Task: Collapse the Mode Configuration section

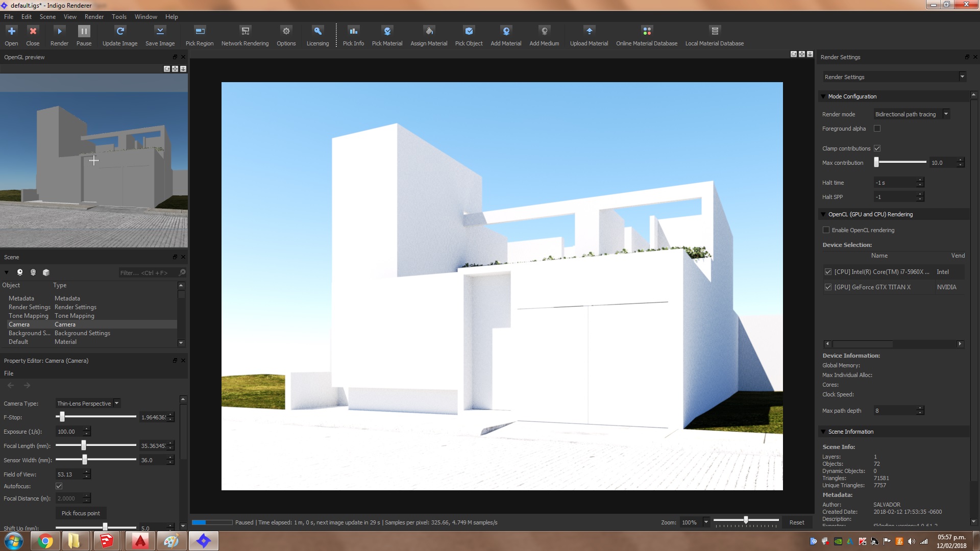Action: pos(823,96)
